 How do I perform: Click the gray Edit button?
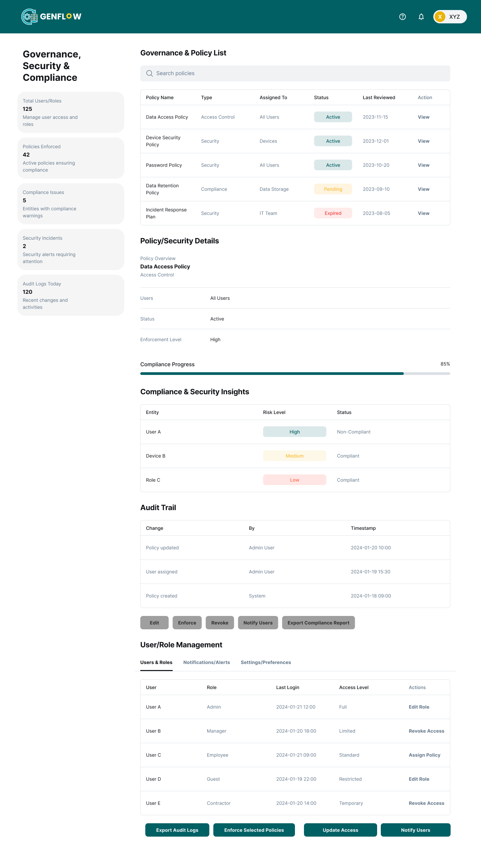(x=154, y=623)
